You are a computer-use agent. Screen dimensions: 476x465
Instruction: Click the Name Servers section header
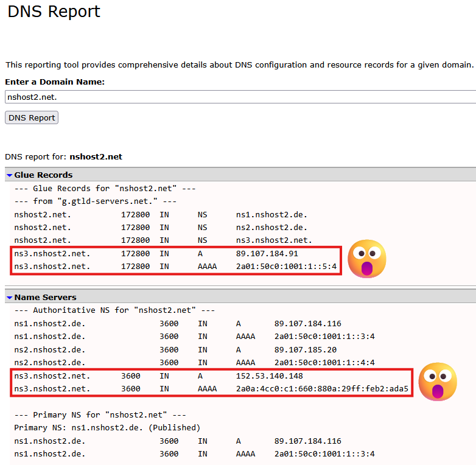click(240, 297)
